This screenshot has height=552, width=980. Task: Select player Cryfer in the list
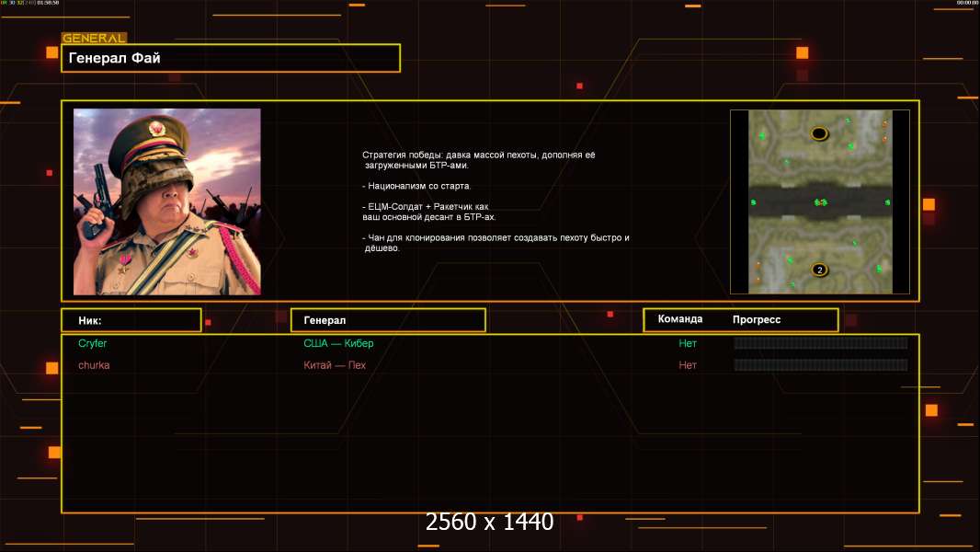pos(93,343)
